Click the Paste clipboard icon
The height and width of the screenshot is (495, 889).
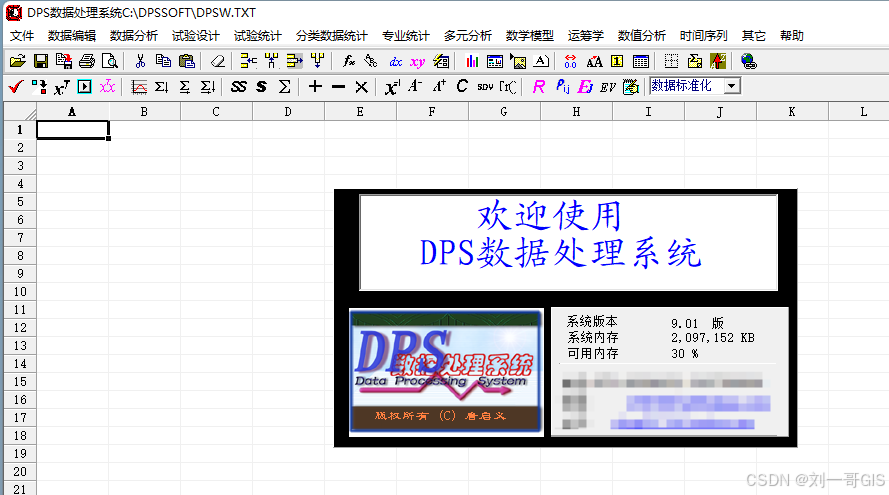187,61
